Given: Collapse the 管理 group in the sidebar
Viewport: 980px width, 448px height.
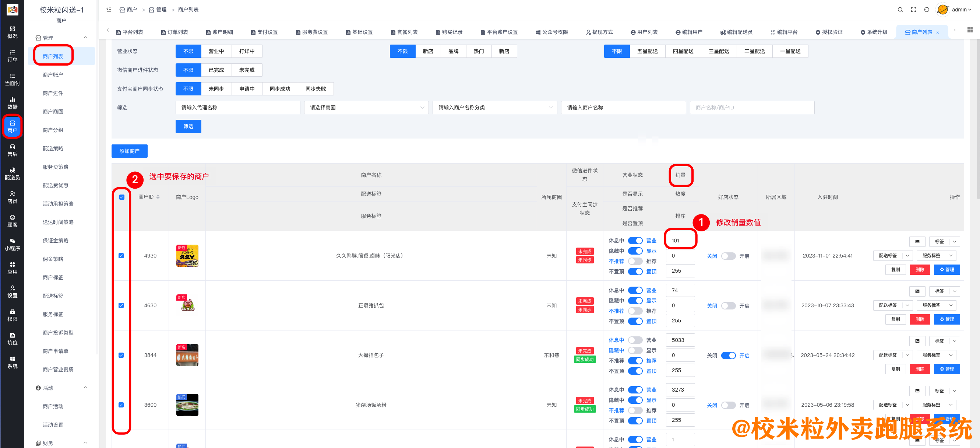Looking at the screenshot, I should (85, 38).
